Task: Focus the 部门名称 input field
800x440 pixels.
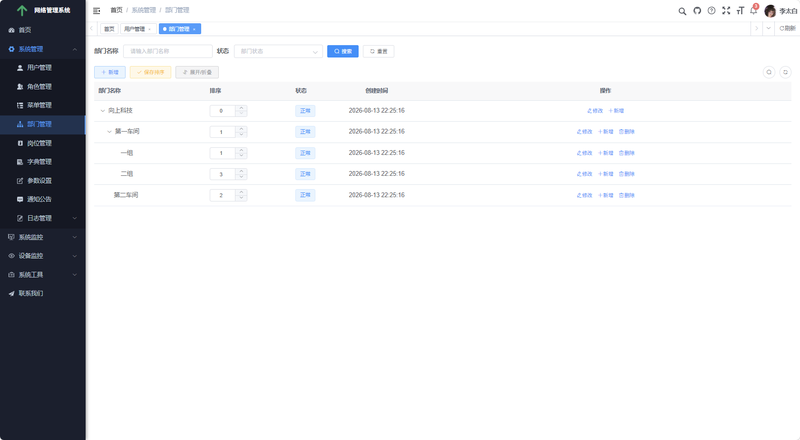Action: pyautogui.click(x=168, y=51)
